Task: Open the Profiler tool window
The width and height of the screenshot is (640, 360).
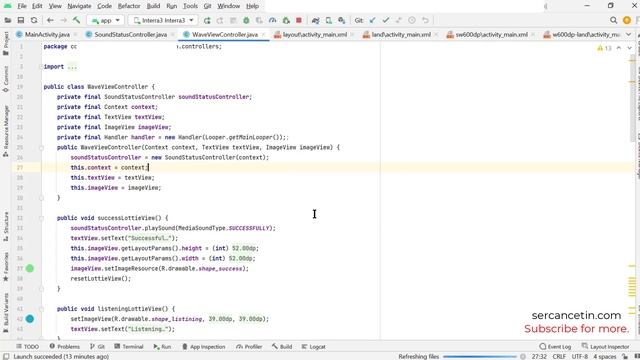Action: 249,347
